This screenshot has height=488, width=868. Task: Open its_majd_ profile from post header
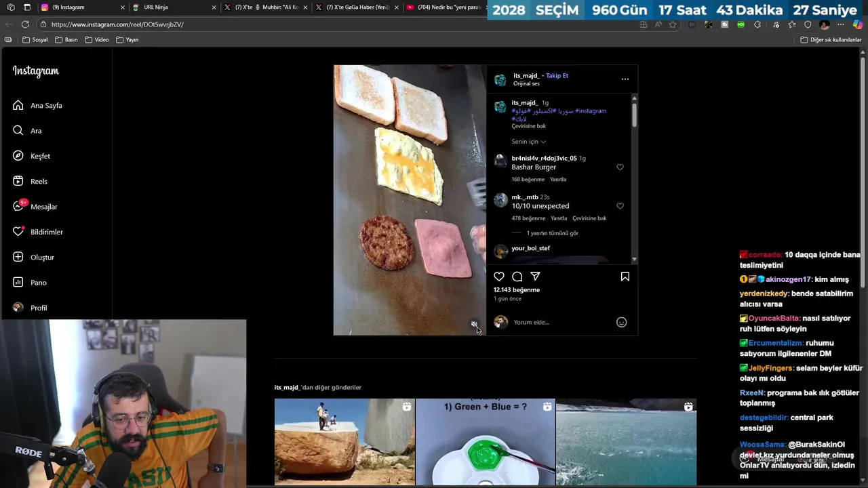point(526,75)
